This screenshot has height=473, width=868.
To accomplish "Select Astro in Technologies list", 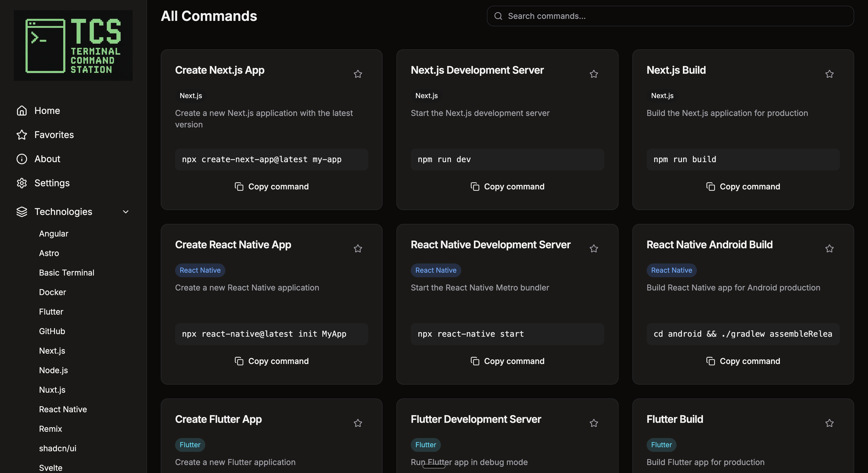I will [49, 253].
